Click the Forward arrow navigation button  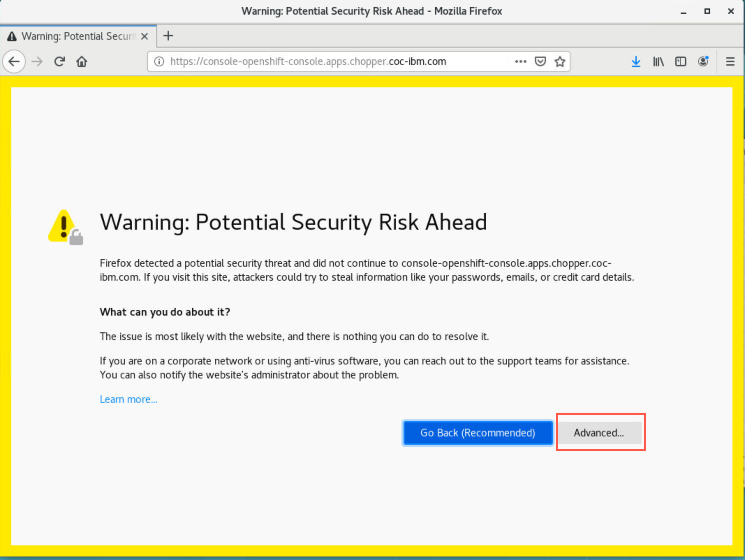[x=37, y=62]
